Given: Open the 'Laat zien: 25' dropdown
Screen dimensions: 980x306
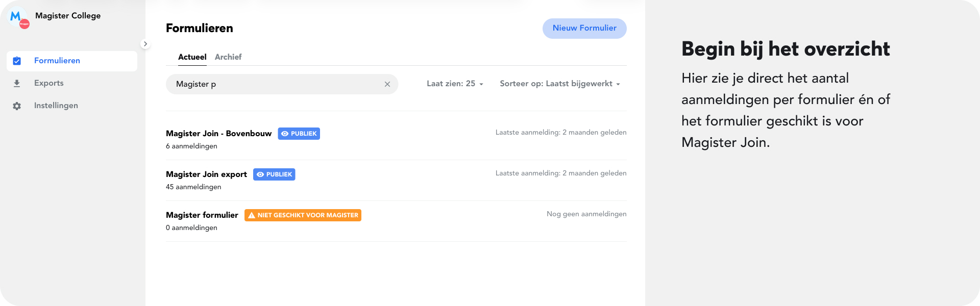Looking at the screenshot, I should 455,84.
